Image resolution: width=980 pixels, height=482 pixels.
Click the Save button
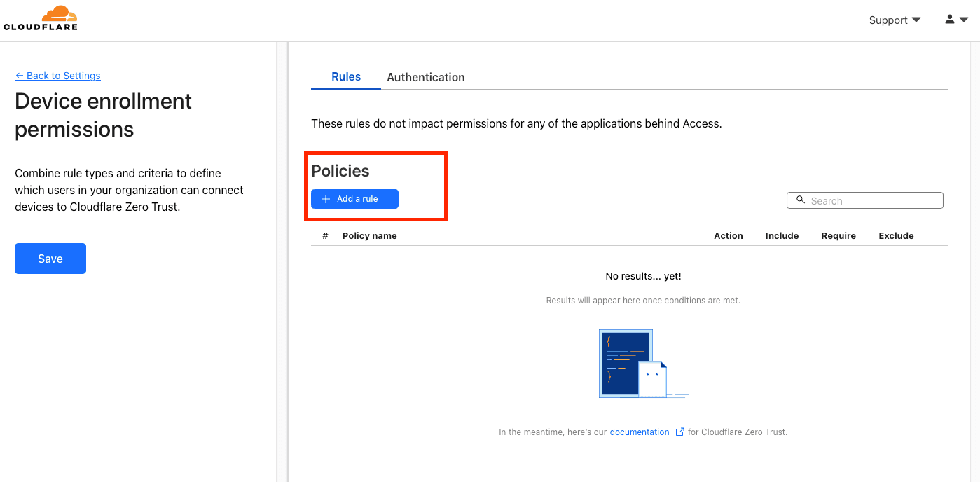coord(50,259)
